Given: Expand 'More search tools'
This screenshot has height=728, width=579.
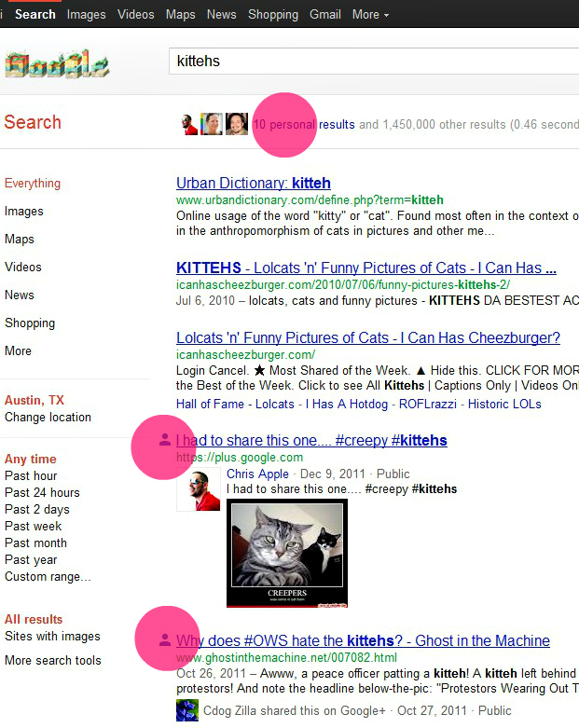Looking at the screenshot, I should pyautogui.click(x=53, y=660).
